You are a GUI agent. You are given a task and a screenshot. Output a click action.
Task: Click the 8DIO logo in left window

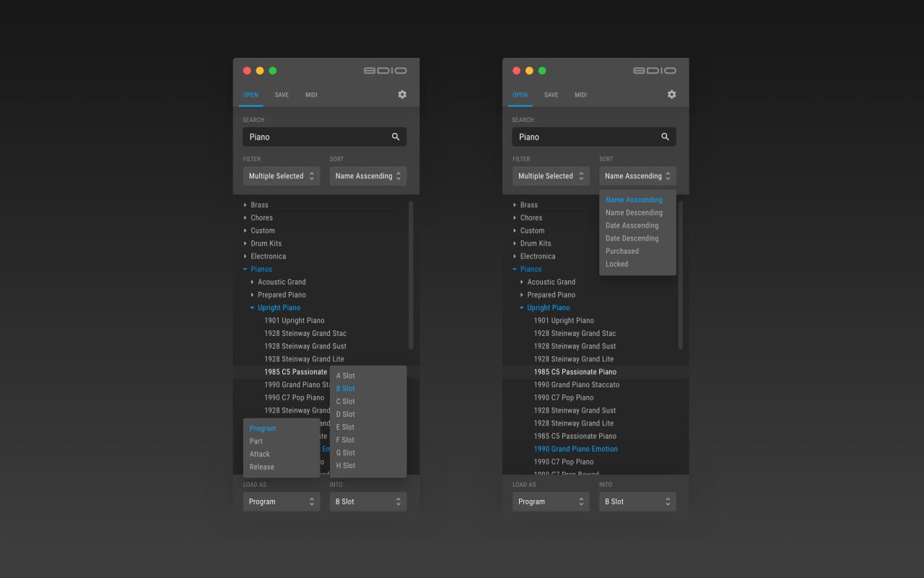point(385,71)
